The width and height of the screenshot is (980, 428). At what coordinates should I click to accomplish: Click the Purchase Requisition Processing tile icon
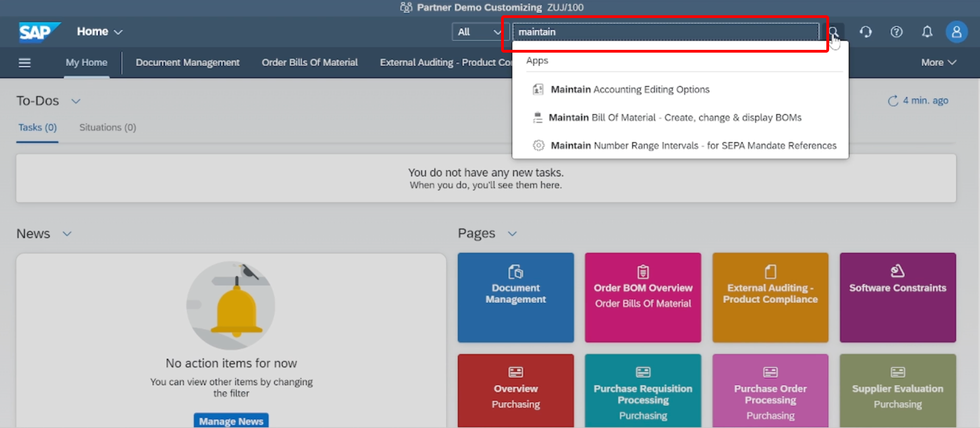(x=643, y=372)
